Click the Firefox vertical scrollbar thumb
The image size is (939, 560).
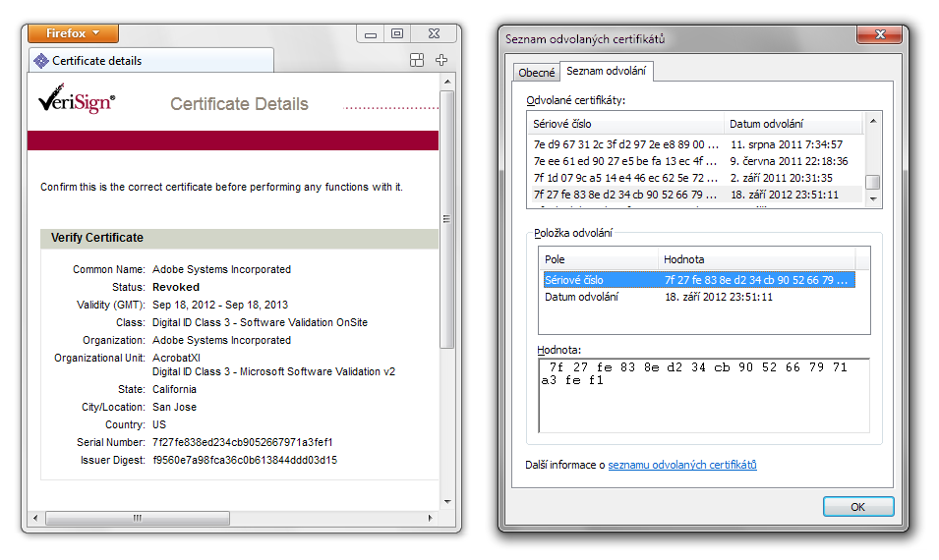[x=447, y=219]
